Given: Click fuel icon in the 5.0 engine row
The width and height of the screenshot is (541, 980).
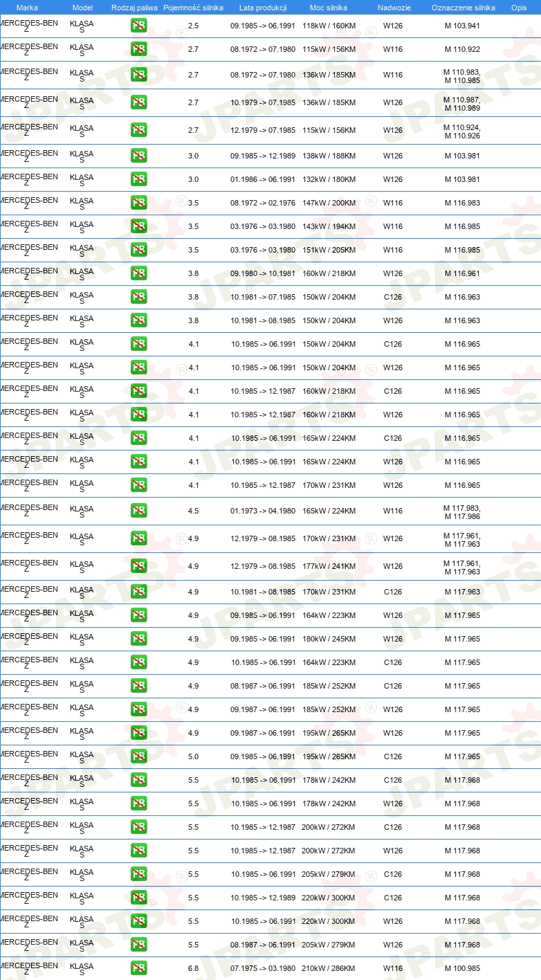Looking at the screenshot, I should pyautogui.click(x=138, y=756).
